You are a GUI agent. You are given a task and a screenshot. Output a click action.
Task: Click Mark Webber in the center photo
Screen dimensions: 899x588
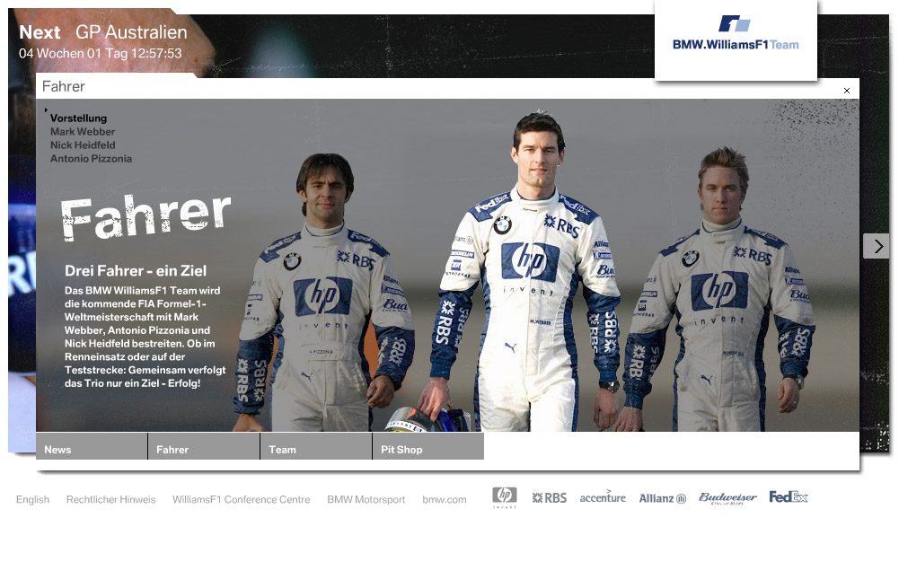pyautogui.click(x=531, y=269)
